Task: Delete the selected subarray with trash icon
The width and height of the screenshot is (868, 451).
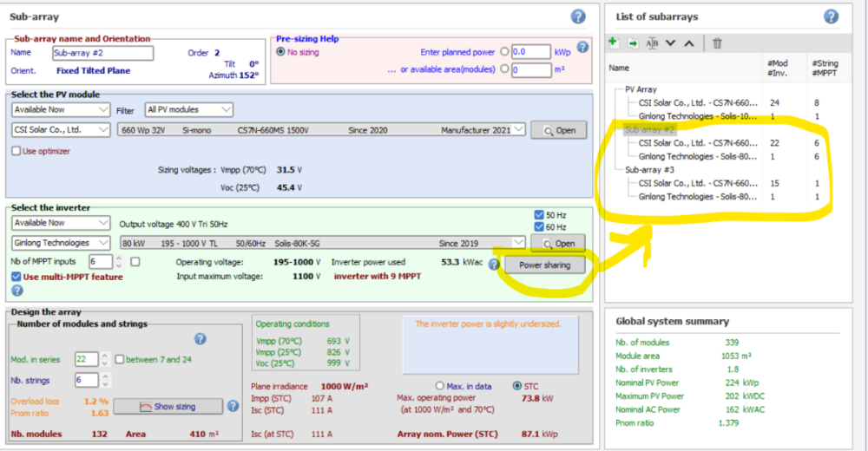Action: click(x=717, y=42)
